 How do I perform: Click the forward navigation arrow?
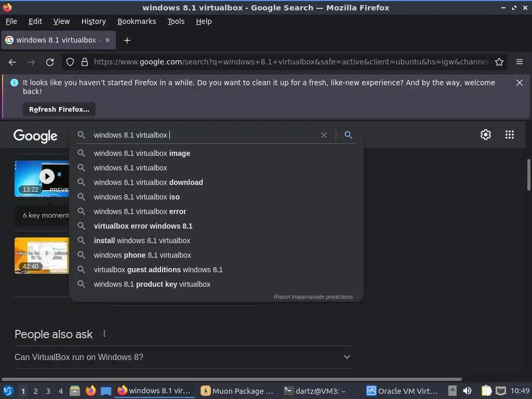coord(31,62)
